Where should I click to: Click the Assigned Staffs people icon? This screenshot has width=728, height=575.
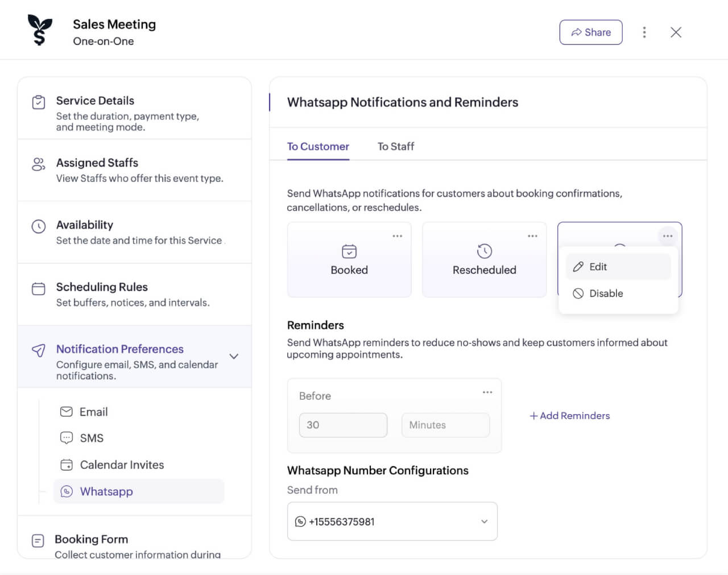[x=39, y=164]
